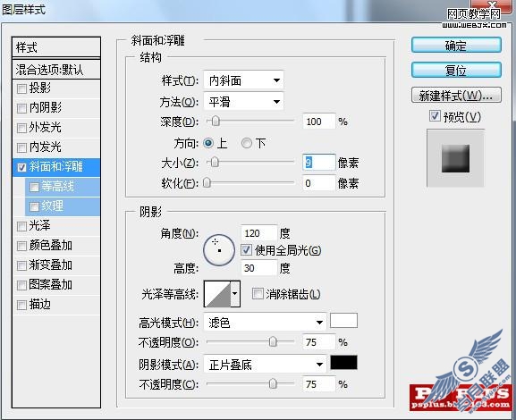Click the style preview thumbnail square
Screen dimensions: 516x420
pyautogui.click(x=455, y=158)
